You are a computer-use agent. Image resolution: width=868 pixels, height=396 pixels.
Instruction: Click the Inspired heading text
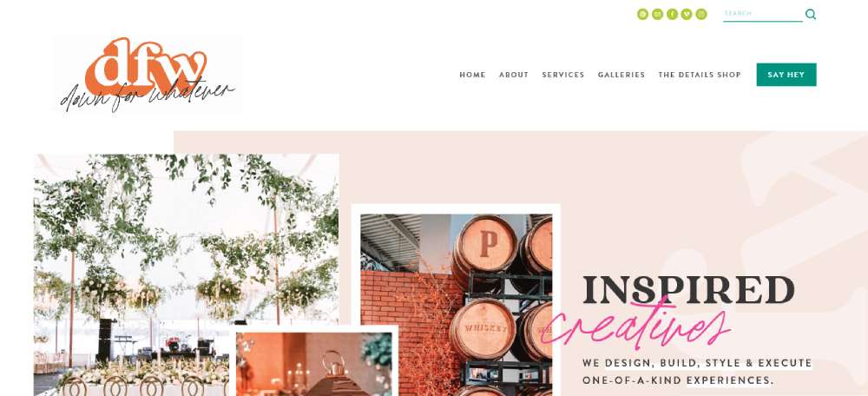point(688,290)
